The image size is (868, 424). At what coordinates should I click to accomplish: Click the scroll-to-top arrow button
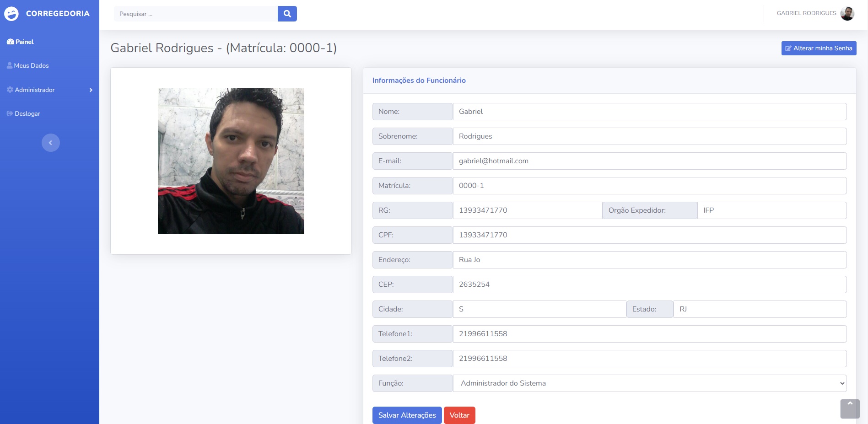pos(850,408)
